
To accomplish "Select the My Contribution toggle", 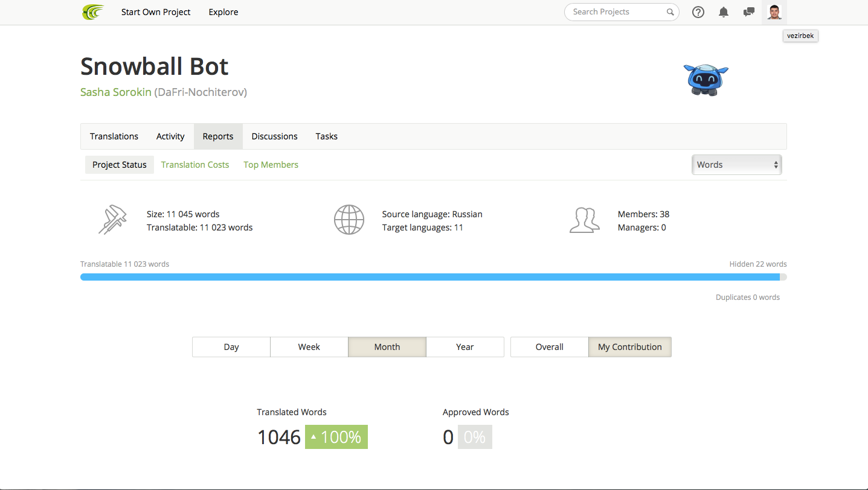I will tap(630, 347).
